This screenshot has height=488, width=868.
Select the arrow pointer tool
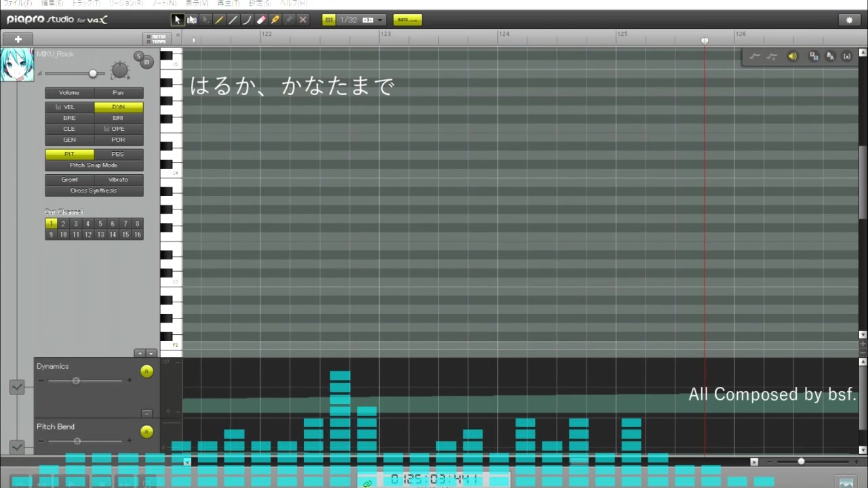coord(178,20)
